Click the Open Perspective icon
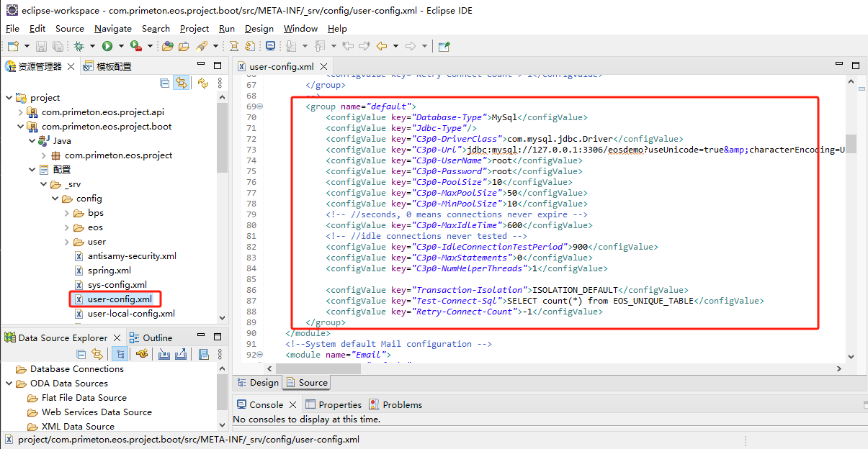This screenshot has width=868, height=449. click(x=444, y=46)
